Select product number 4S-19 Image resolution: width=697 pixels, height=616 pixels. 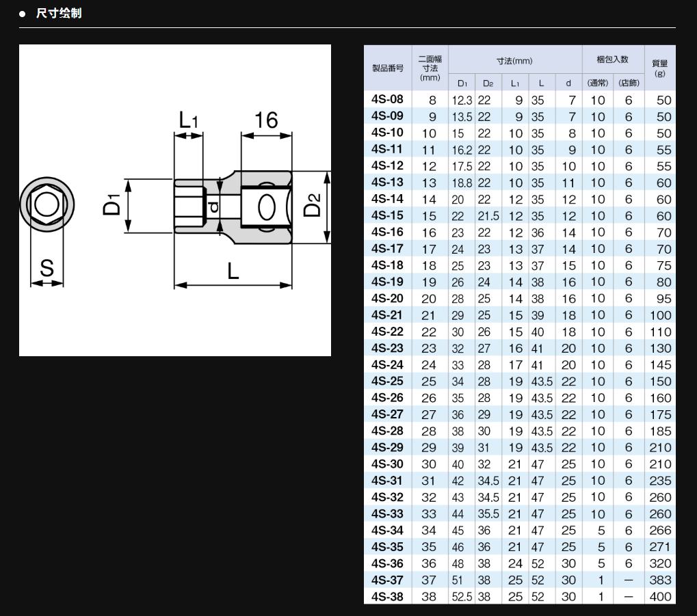coord(387,282)
